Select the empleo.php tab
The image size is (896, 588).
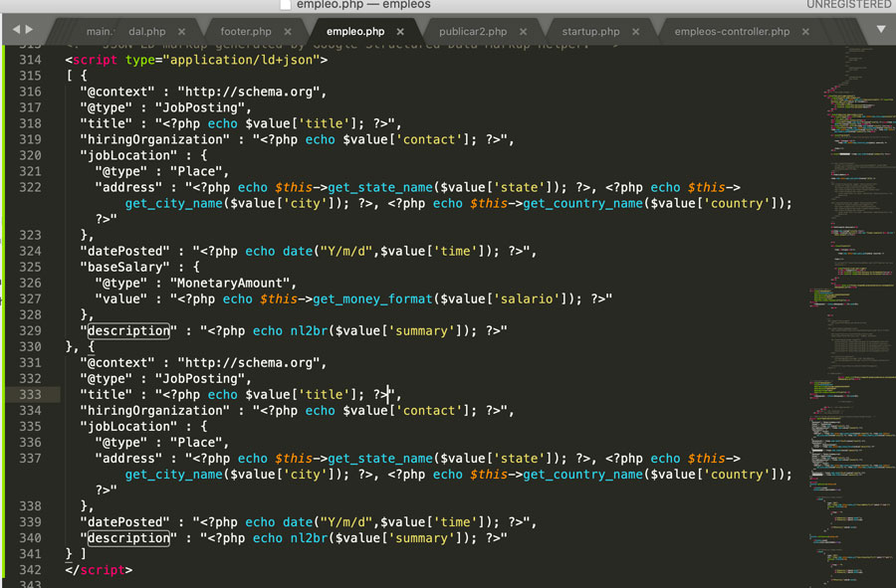[x=355, y=32]
